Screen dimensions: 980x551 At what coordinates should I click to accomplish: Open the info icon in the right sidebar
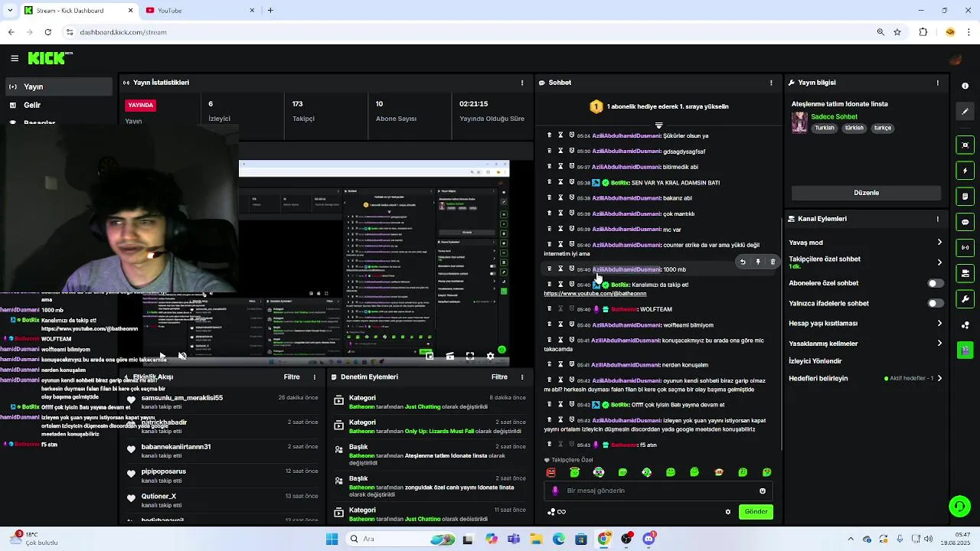[x=965, y=86]
